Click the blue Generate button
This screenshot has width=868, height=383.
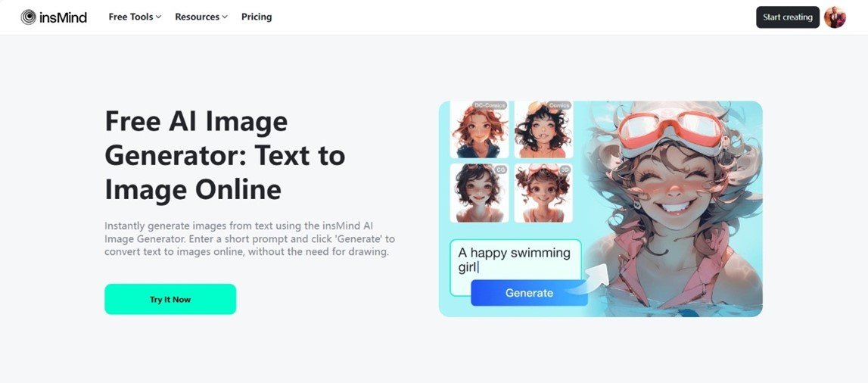(x=529, y=294)
